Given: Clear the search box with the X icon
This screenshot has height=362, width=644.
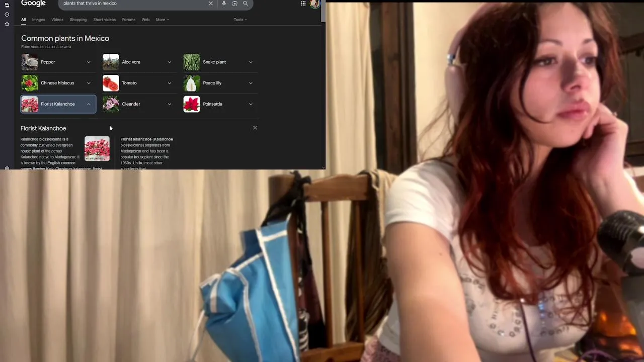Looking at the screenshot, I should [211, 4].
